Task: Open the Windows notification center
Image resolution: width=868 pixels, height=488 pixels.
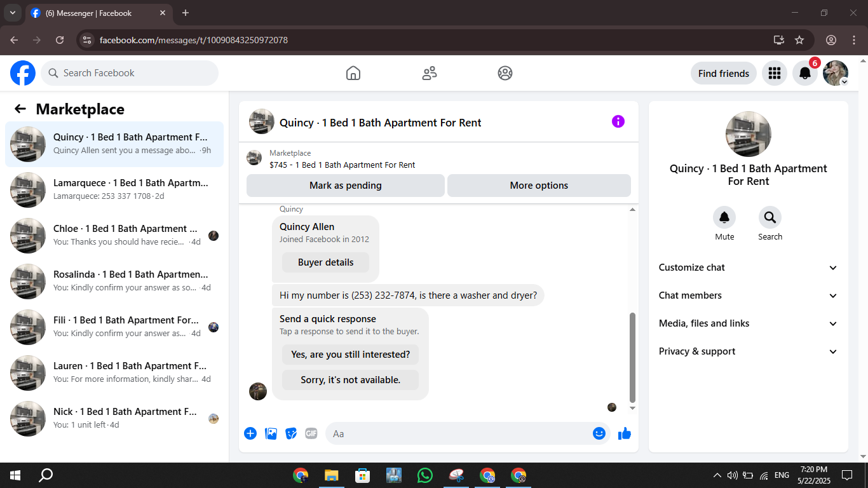Action: (847, 475)
